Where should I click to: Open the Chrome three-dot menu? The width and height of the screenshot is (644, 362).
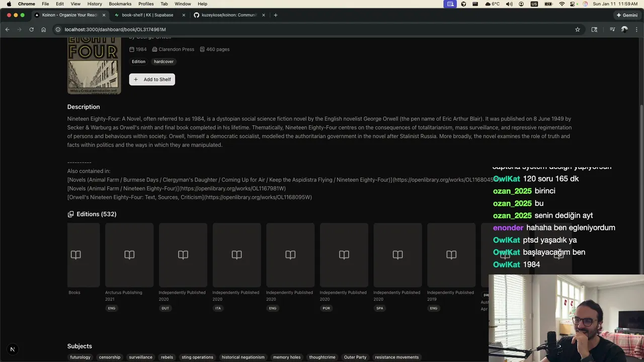coord(636,30)
